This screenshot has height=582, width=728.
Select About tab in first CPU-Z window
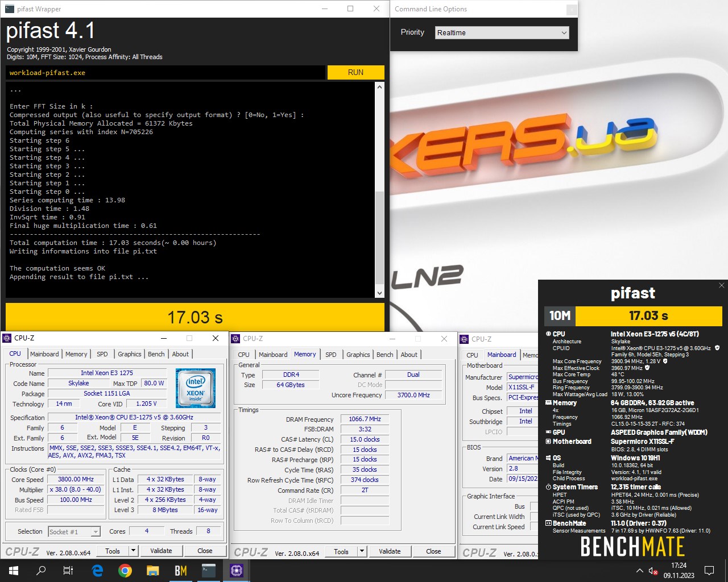180,354
